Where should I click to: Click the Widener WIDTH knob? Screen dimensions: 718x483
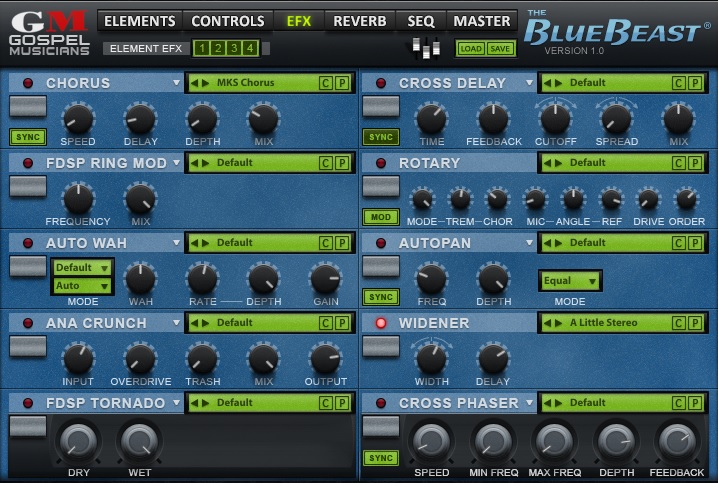[x=431, y=359]
